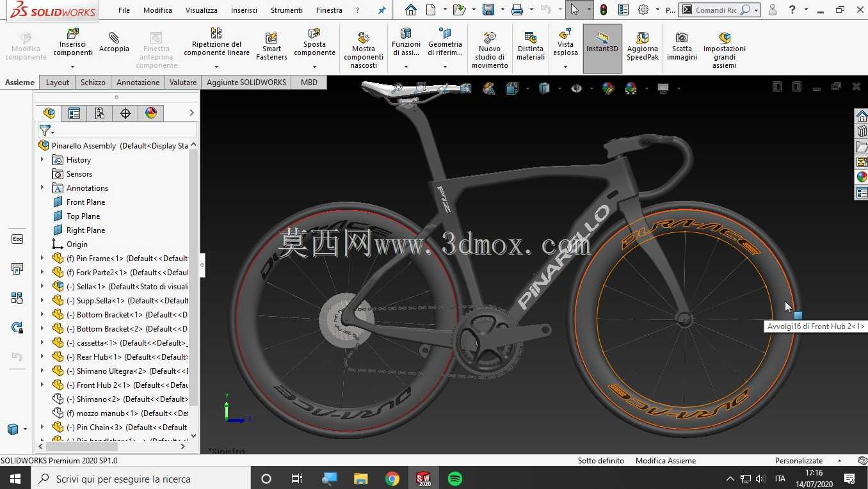Click the Section View icon in viewport
Image resolution: width=868 pixels, height=489 pixels.
click(465, 88)
